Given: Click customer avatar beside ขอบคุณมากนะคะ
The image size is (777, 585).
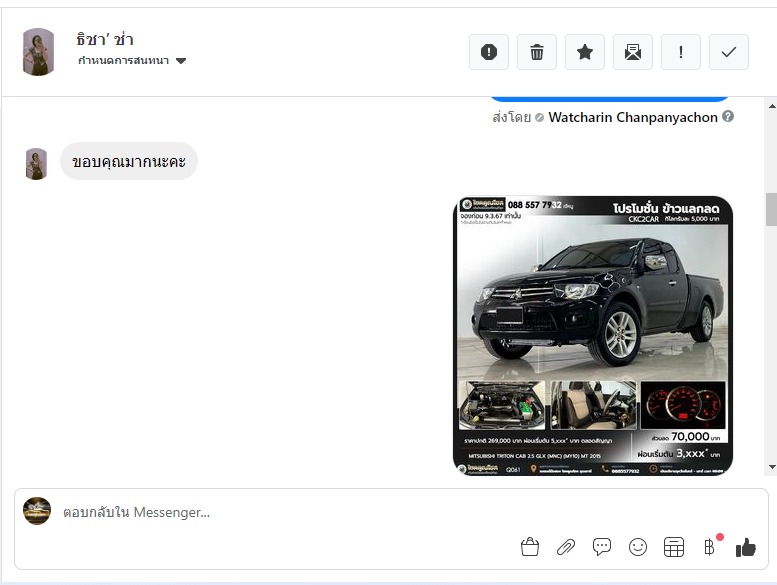Looking at the screenshot, I should [36, 163].
